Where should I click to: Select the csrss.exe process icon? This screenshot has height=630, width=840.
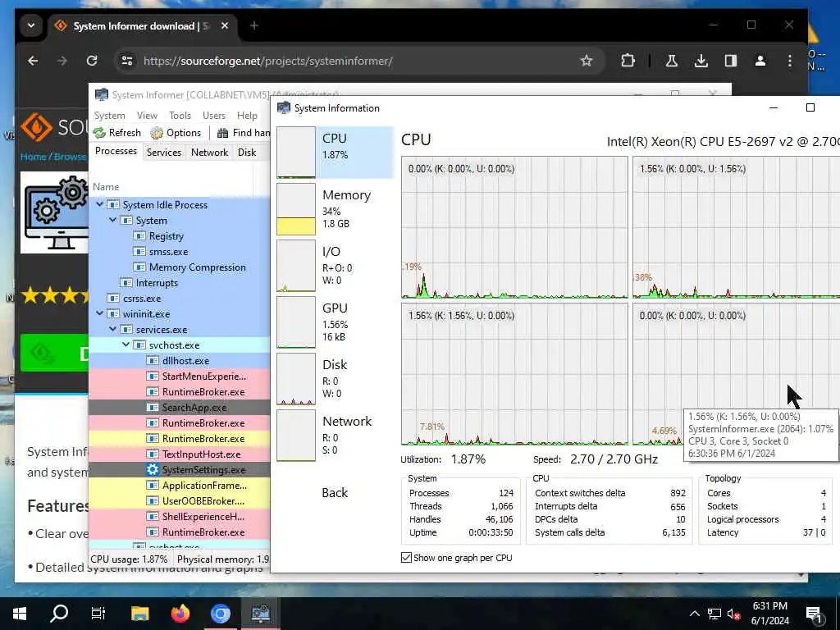coord(113,298)
